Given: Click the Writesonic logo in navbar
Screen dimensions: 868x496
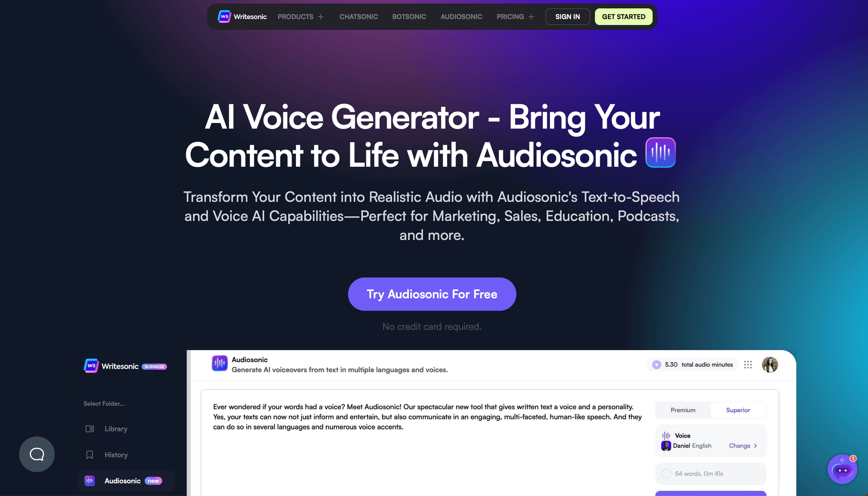Looking at the screenshot, I should pos(241,16).
